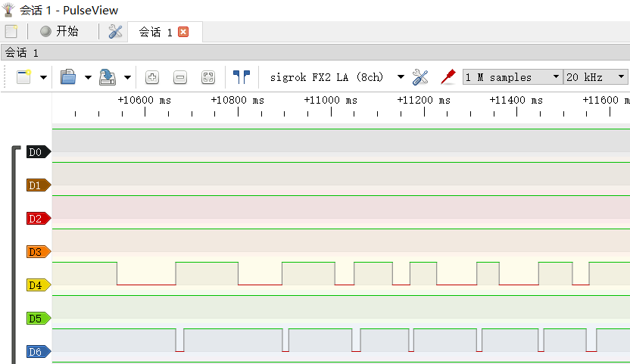Select the D2 channel label
The image size is (630, 364).
(x=39, y=219)
